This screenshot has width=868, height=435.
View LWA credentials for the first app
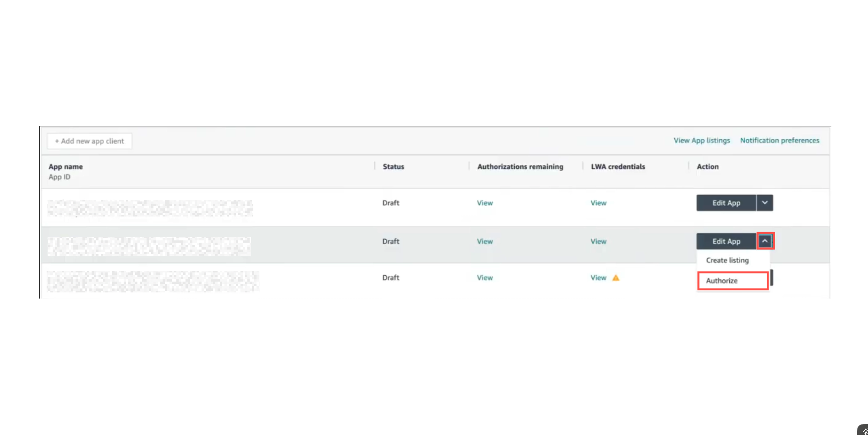(x=598, y=203)
